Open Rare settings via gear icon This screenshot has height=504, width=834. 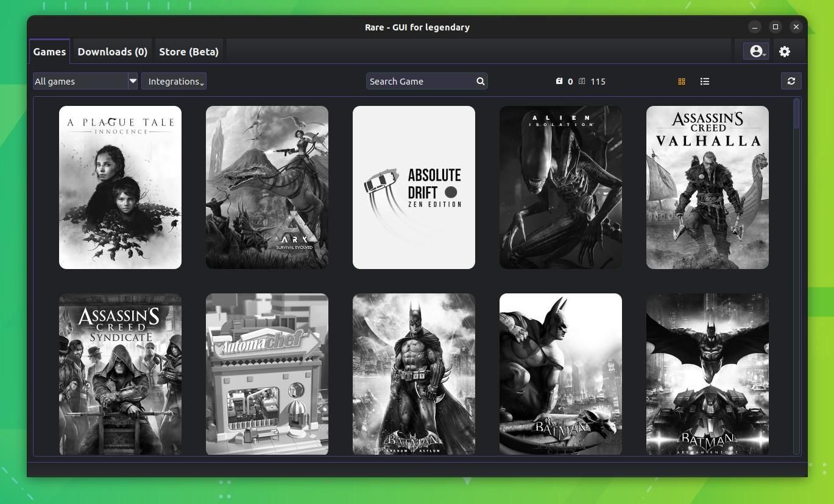click(785, 51)
